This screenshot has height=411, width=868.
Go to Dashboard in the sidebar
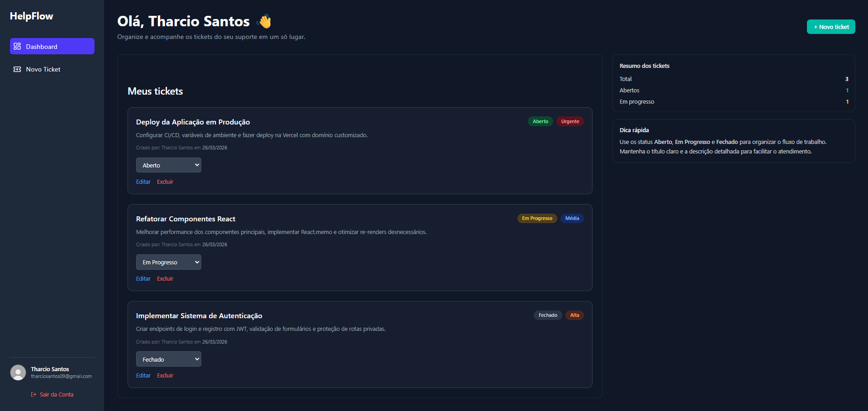click(x=52, y=46)
